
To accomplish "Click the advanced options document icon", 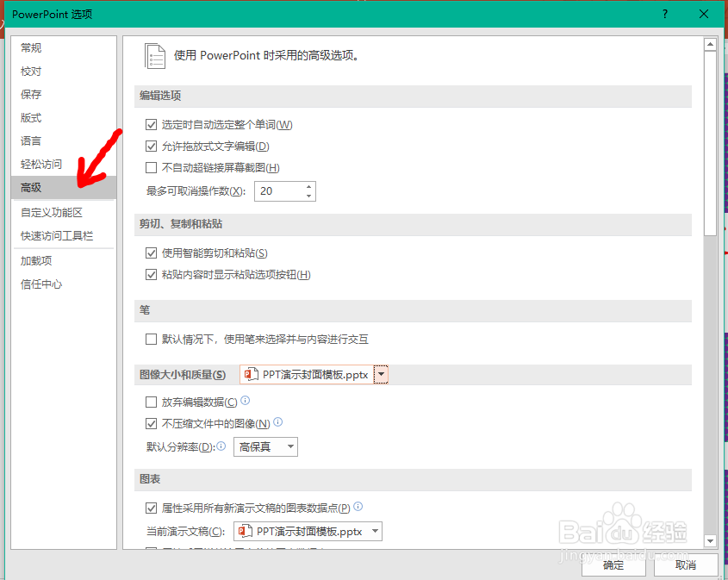I will click(155, 56).
